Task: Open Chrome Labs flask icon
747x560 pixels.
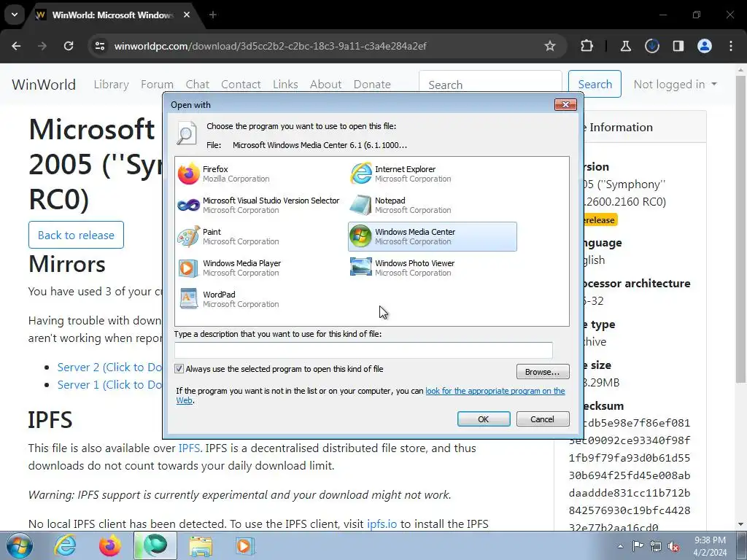Action: click(x=625, y=46)
